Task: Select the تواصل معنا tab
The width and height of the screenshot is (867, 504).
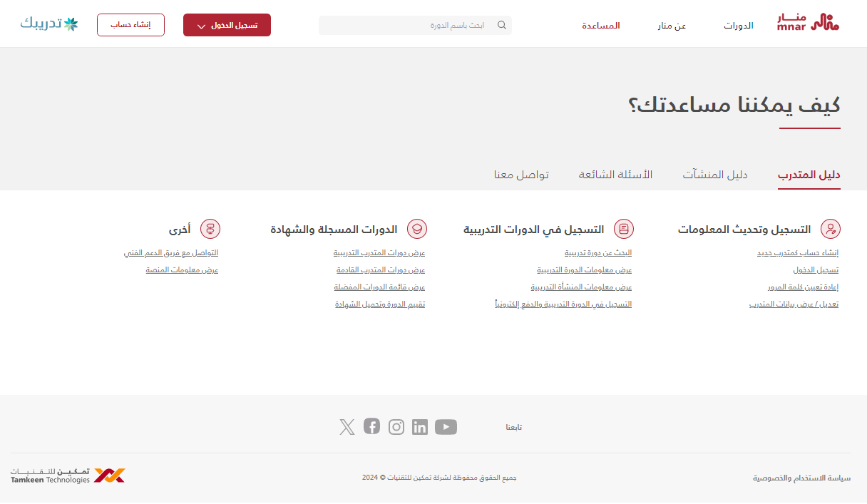Action: point(521,175)
